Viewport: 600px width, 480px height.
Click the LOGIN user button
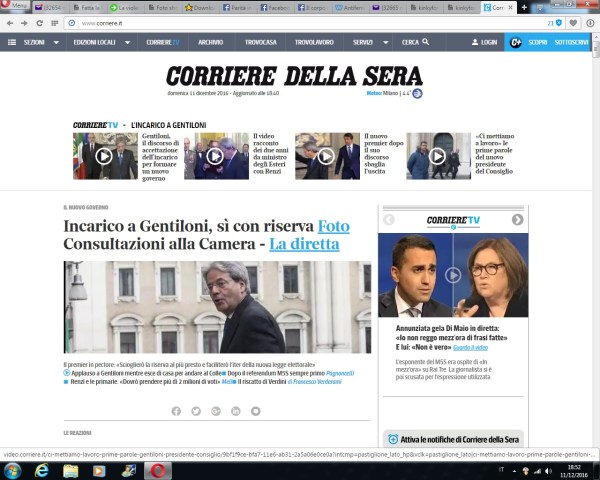(x=484, y=42)
